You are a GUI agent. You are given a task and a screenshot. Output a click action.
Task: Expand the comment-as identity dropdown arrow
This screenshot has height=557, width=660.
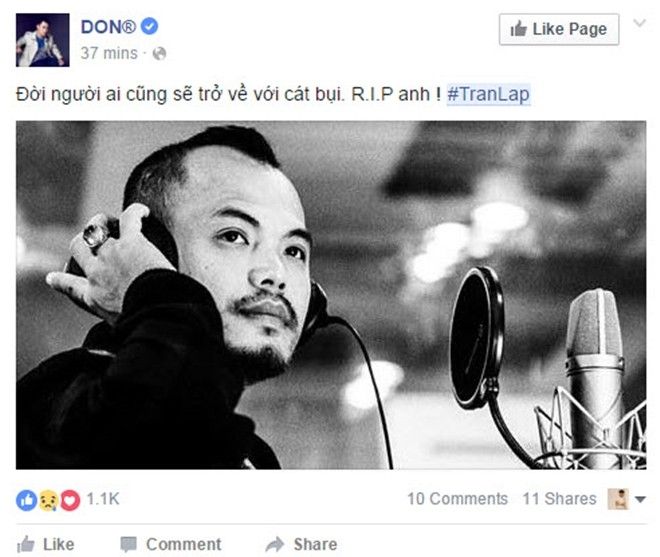pos(640,500)
